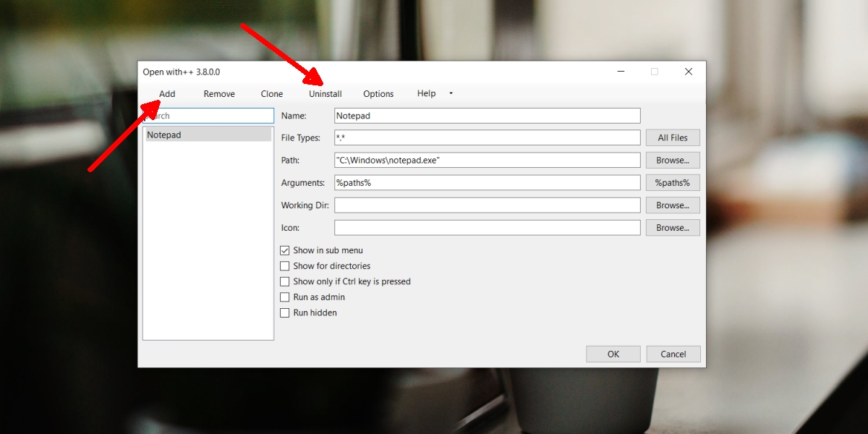This screenshot has height=434, width=868.
Task: Click the Name input field
Action: coord(488,116)
